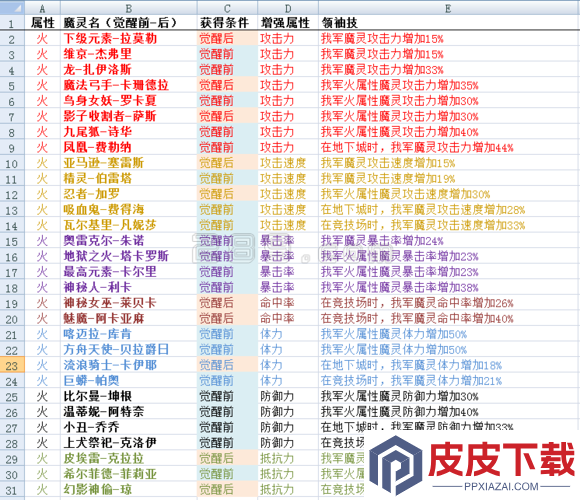Viewport: 580px width, 500px height.
Task: Click 觉醒后 cell in row 23
Action: [x=227, y=365]
